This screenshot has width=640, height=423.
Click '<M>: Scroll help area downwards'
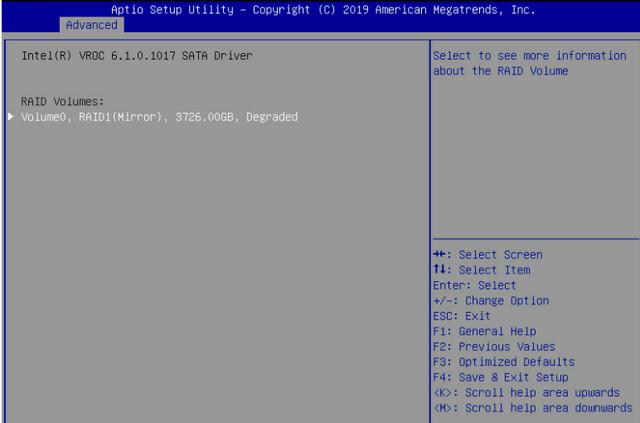(x=533, y=408)
